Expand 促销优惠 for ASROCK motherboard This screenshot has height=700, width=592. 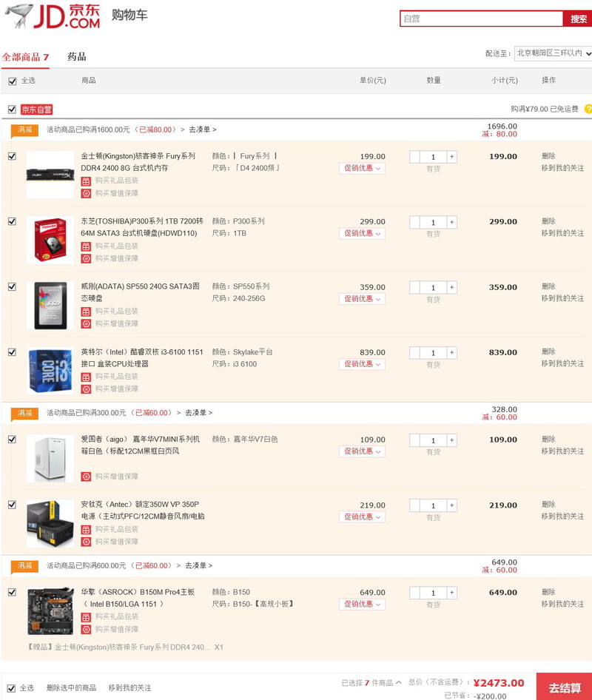(x=362, y=604)
